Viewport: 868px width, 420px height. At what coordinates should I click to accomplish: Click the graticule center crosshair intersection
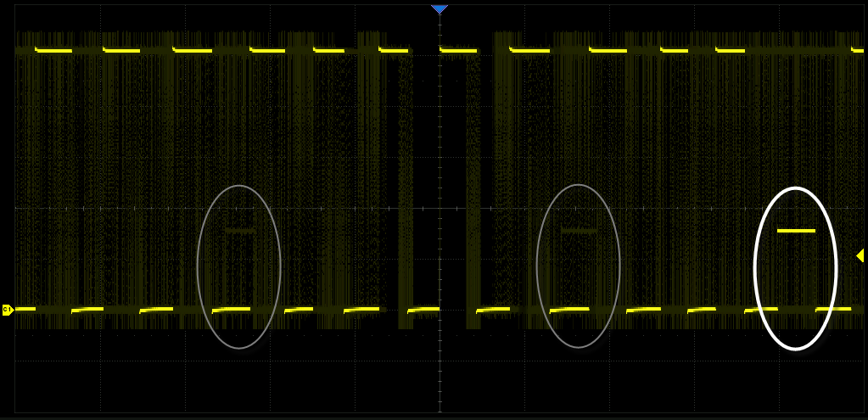[440, 207]
